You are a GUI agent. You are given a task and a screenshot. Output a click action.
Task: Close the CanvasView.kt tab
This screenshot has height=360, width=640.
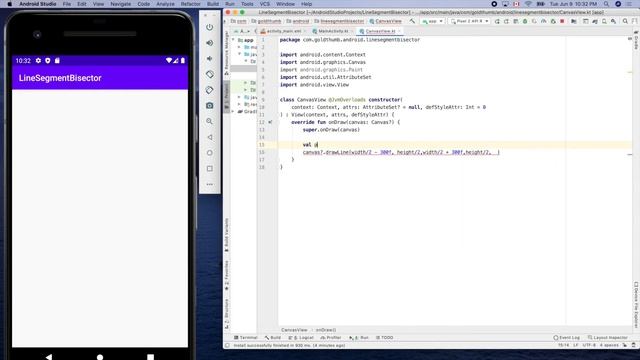point(400,31)
